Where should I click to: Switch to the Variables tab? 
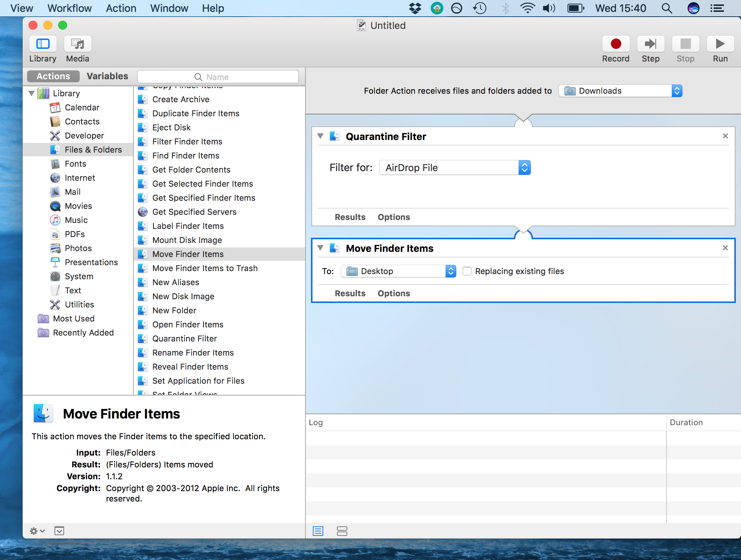pyautogui.click(x=107, y=76)
